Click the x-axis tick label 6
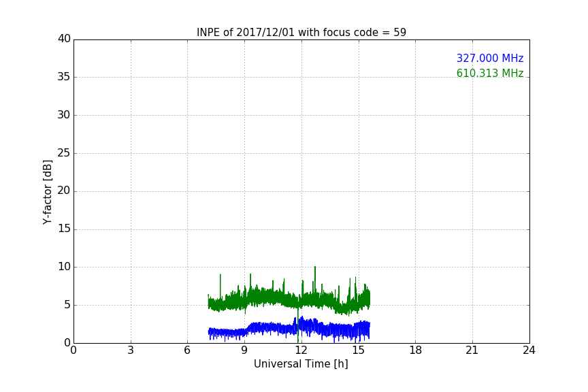The image size is (588, 392). tap(188, 350)
